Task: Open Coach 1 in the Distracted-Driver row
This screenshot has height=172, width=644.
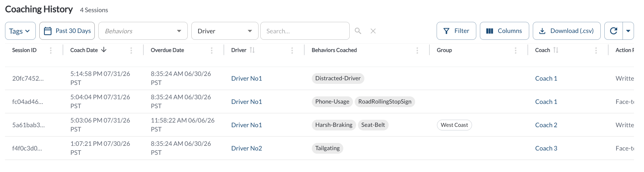Action: click(x=546, y=78)
